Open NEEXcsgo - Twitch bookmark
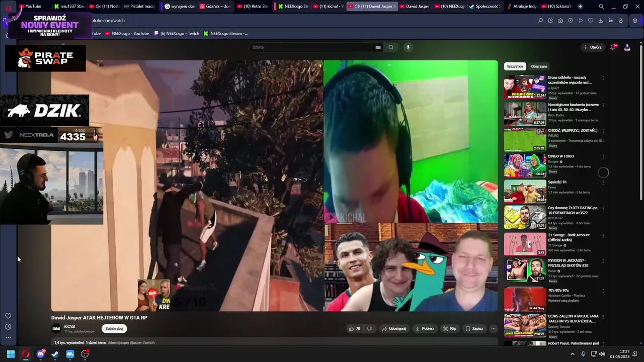This screenshot has height=362, width=644. coord(176,34)
